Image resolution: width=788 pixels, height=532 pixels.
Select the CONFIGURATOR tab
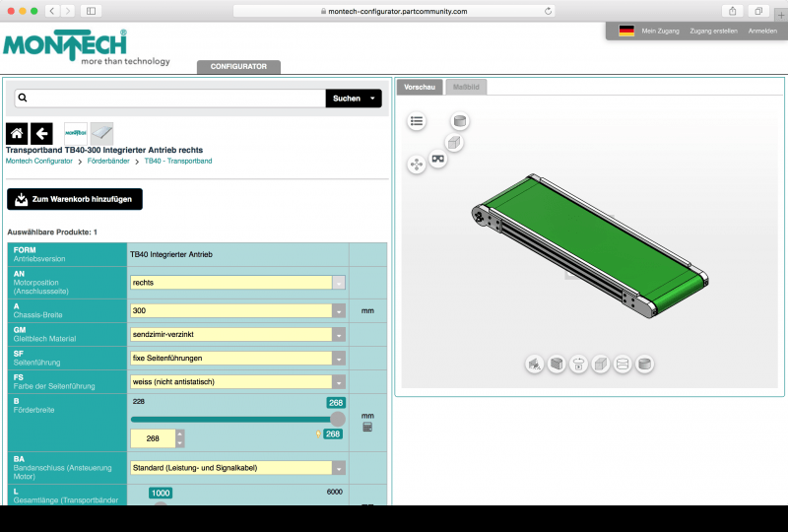coord(238,67)
